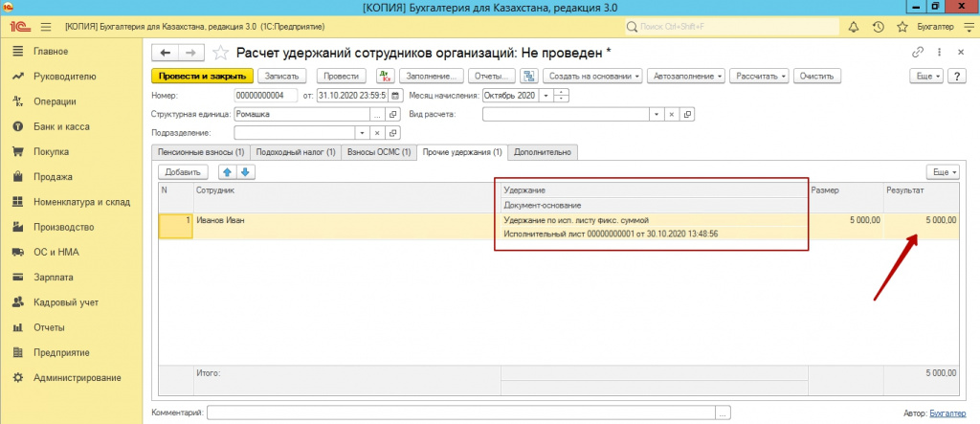Go back with the left arrow button
This screenshot has width=980, height=424.
point(166,53)
